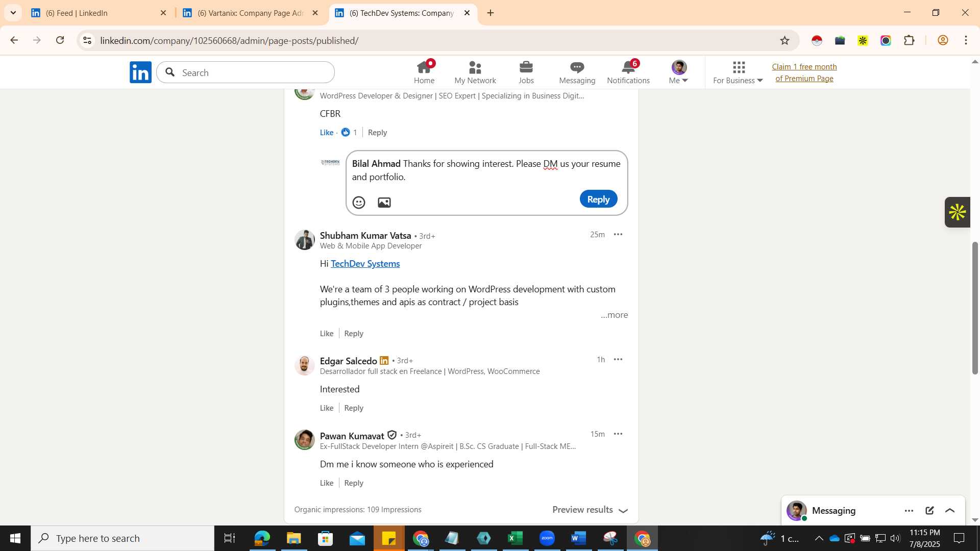The image size is (980, 551).
Task: Click Shubham Kumar Vatsa's avatar
Action: 305,240
